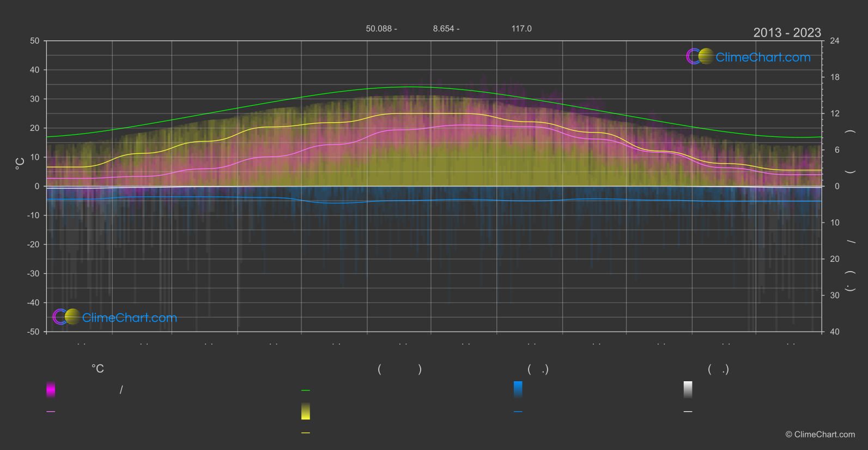The width and height of the screenshot is (868, 450).
Task: Select the green line legend marker
Action: point(306,391)
